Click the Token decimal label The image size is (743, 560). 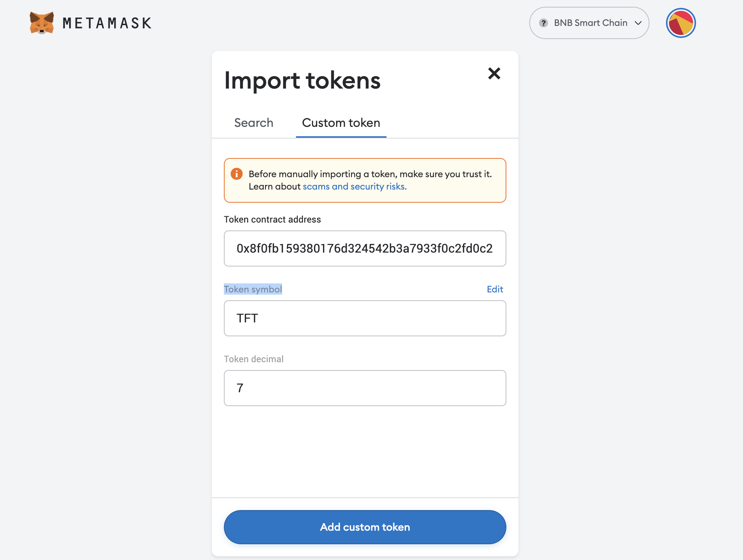(x=254, y=359)
